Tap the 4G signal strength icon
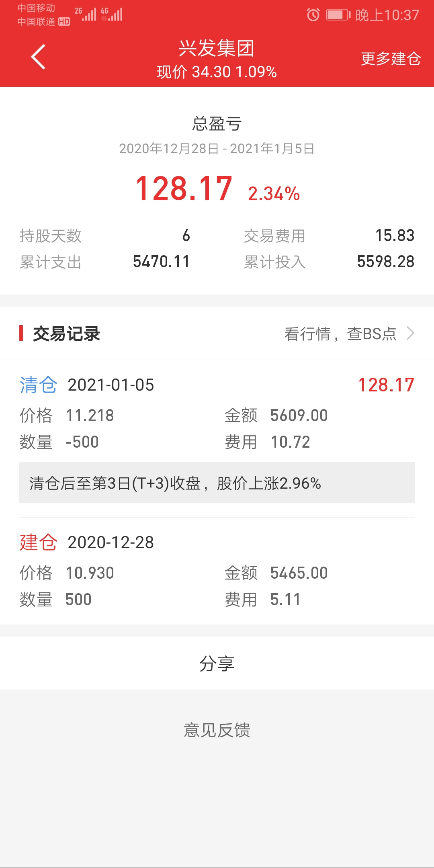The height and width of the screenshot is (868, 434). [x=112, y=14]
